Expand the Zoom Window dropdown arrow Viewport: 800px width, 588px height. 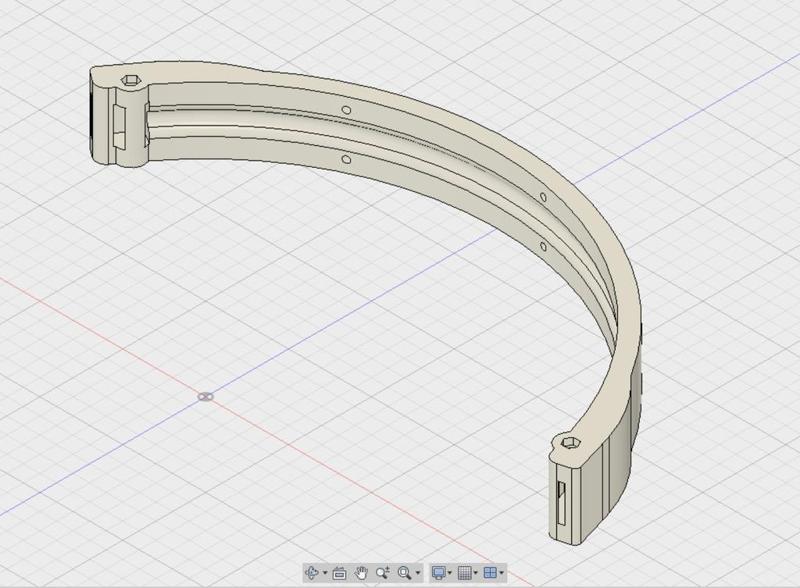[418, 573]
